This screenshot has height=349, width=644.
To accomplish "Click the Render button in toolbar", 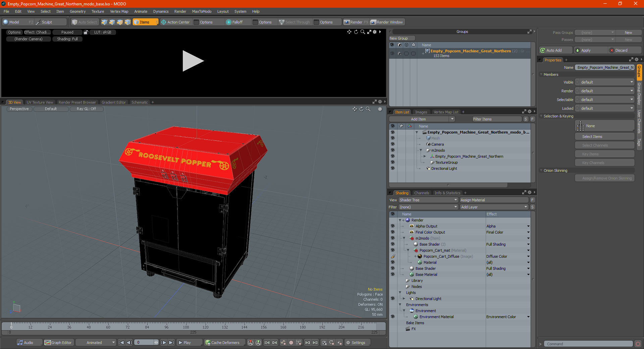I will click(356, 22).
